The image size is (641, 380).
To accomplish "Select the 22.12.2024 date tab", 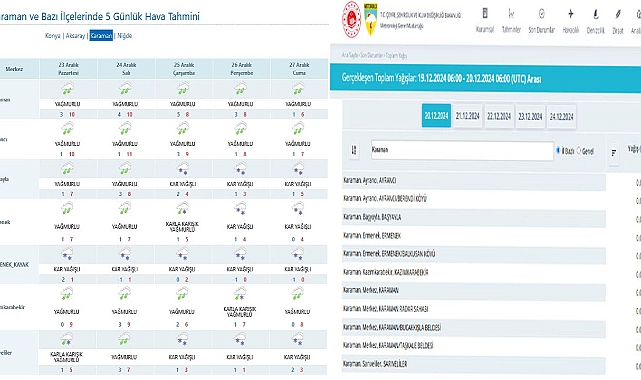I will tap(499, 116).
